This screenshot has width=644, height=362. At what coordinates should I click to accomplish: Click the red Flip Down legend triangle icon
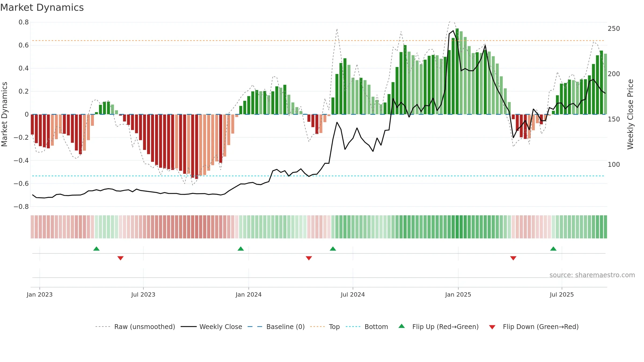coord(492,327)
